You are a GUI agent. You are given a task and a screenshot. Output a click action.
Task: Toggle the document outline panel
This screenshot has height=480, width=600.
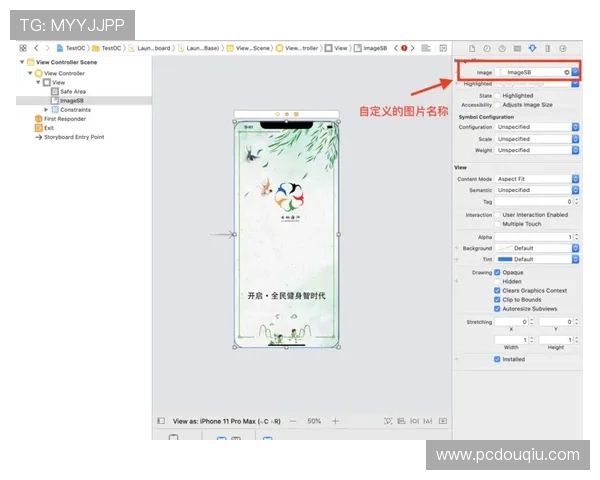pyautogui.click(x=161, y=421)
